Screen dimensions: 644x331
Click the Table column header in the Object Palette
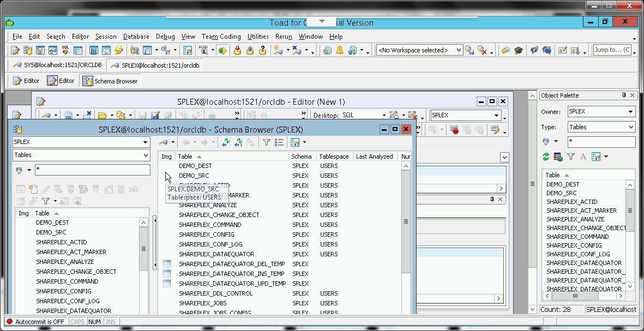(x=584, y=175)
